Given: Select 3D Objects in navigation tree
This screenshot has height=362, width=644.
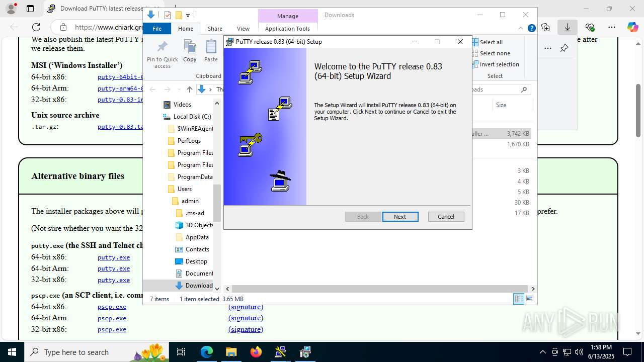Looking at the screenshot, I should [x=194, y=225].
